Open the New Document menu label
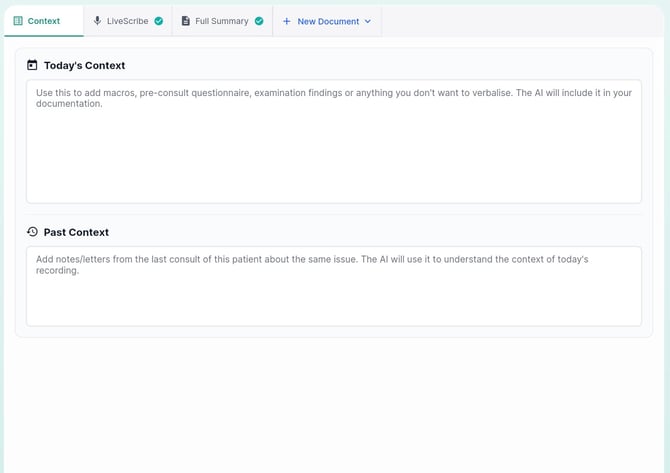The image size is (670, 473). click(328, 21)
